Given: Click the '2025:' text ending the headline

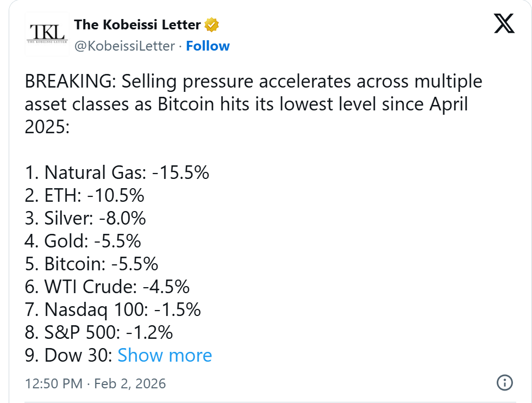Looking at the screenshot, I should (47, 127).
